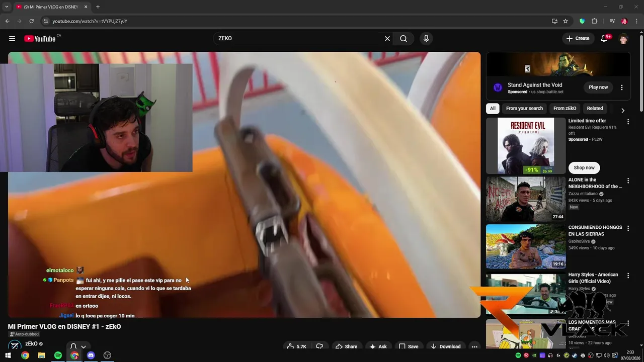Open Chrome media controls icon
644x362 pixels.
(612, 21)
